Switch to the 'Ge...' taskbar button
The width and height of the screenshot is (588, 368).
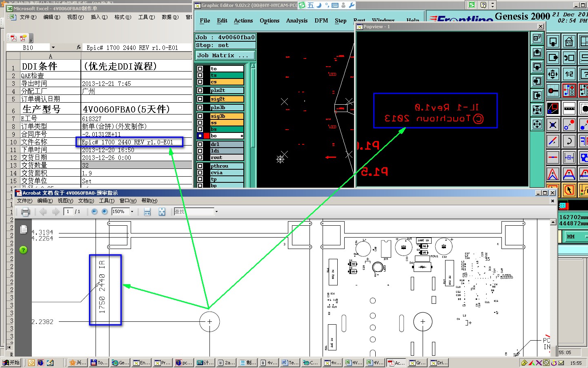pos(120,363)
